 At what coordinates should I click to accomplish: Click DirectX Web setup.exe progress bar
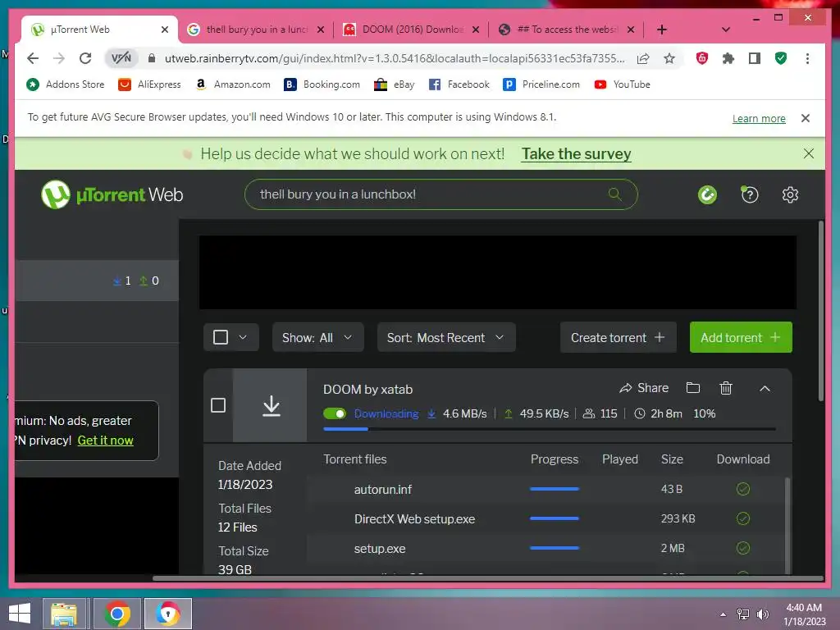tap(554, 518)
